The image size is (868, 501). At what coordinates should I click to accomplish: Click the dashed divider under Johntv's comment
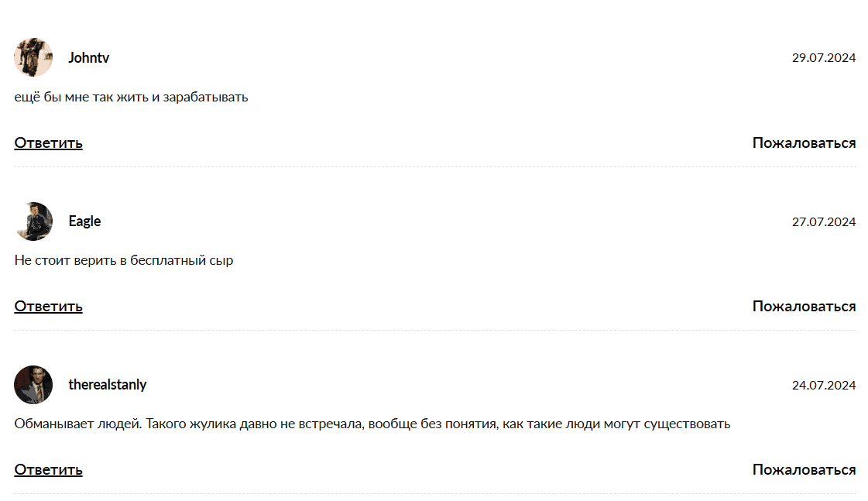point(434,166)
